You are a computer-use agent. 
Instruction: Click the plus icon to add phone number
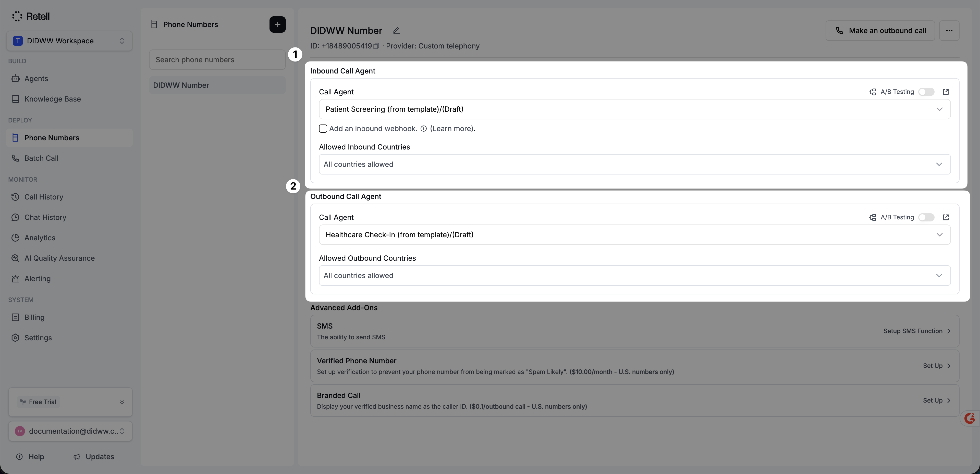[277, 24]
